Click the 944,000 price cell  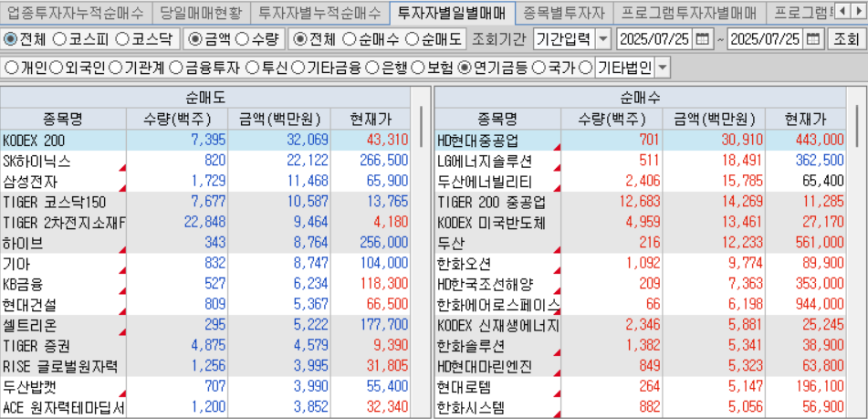[805, 304]
